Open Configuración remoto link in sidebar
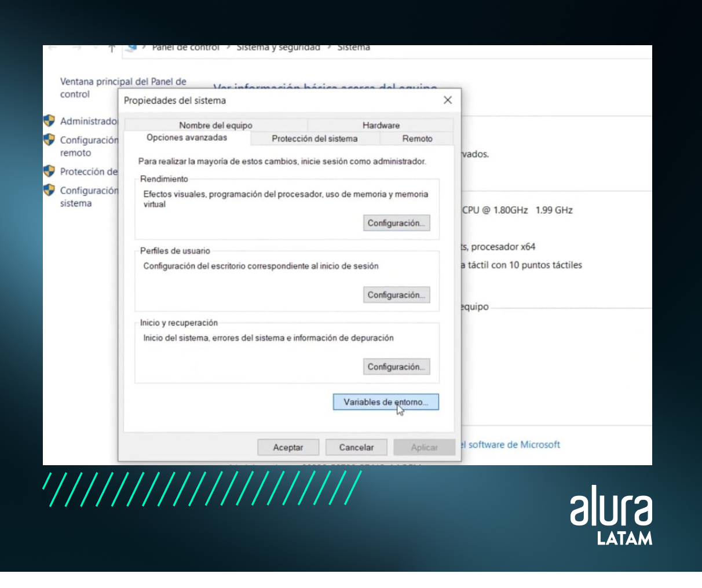 89,147
